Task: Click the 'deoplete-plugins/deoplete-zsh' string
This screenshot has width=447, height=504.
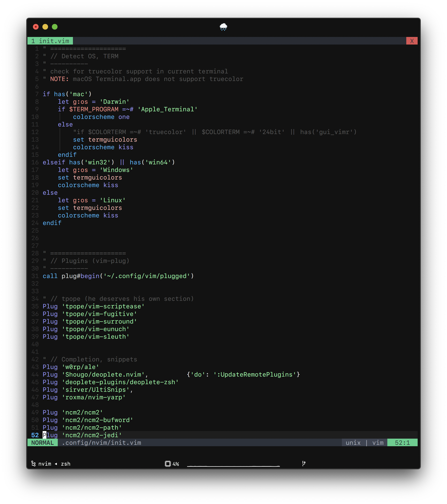Action: 120,382
